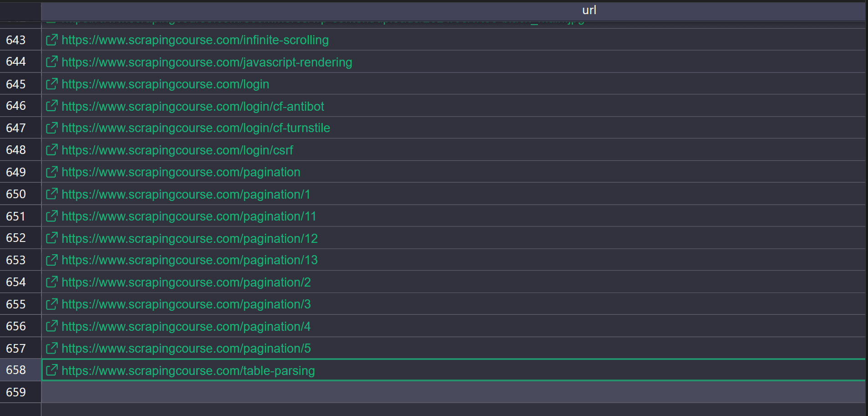Open external link icon for login/csrf
The width and height of the screenshot is (868, 416).
click(52, 150)
